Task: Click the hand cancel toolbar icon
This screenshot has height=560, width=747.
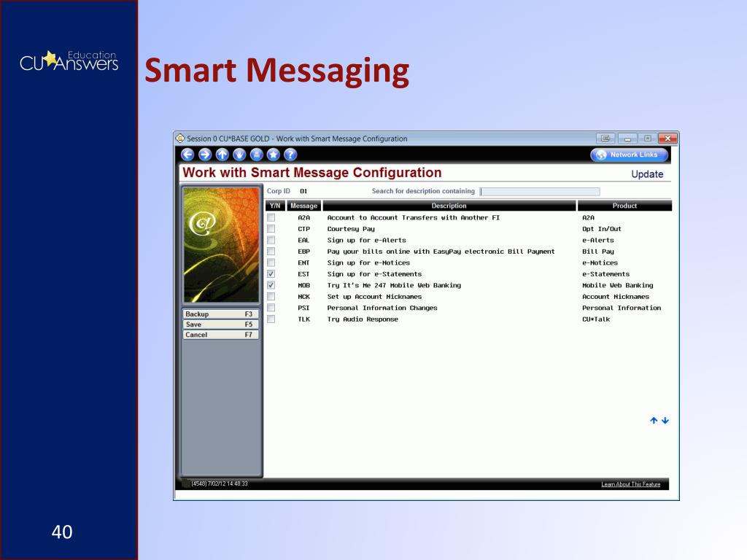Action: [x=239, y=155]
